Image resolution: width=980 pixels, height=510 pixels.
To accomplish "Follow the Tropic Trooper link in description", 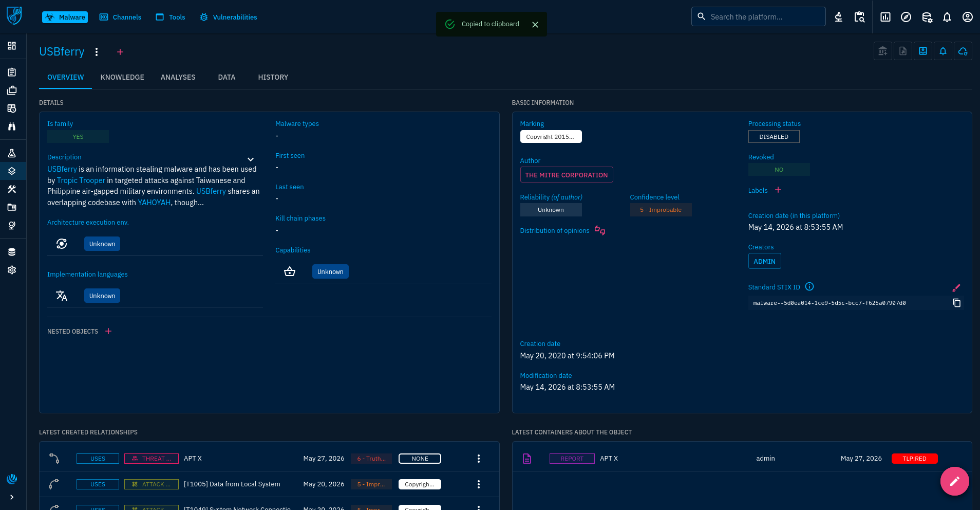I will point(81,180).
